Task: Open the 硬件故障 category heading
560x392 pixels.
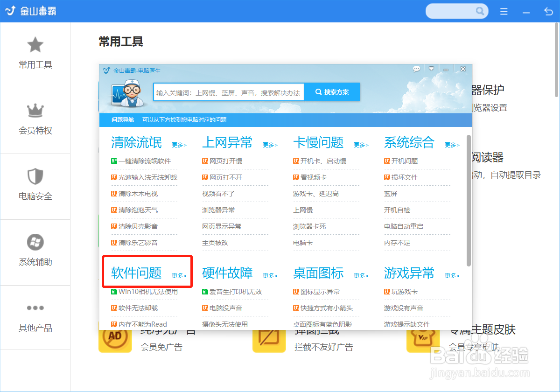Action: (227, 273)
